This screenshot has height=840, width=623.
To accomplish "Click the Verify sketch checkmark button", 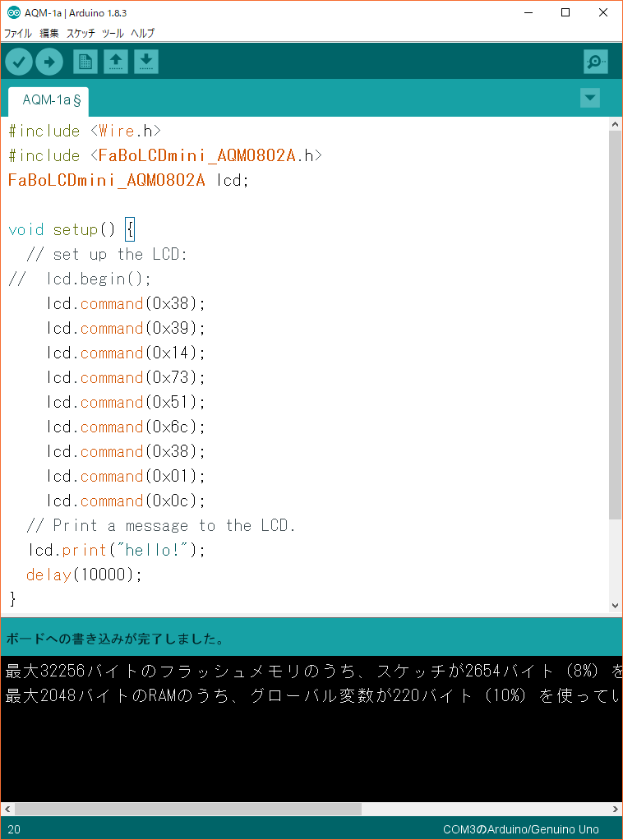I will [19, 62].
